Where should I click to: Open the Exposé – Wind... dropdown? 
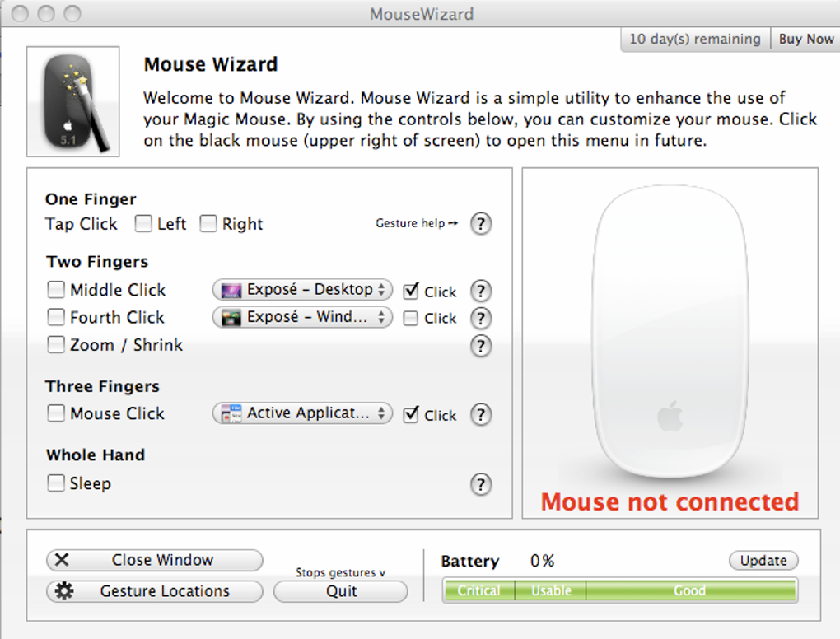click(x=303, y=317)
